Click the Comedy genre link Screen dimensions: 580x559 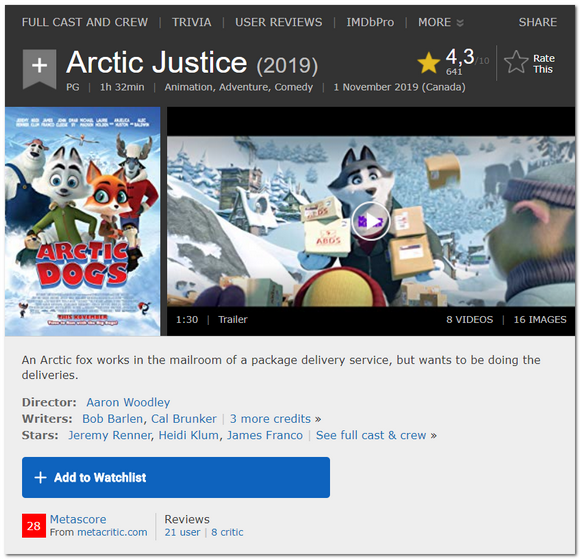point(294,87)
